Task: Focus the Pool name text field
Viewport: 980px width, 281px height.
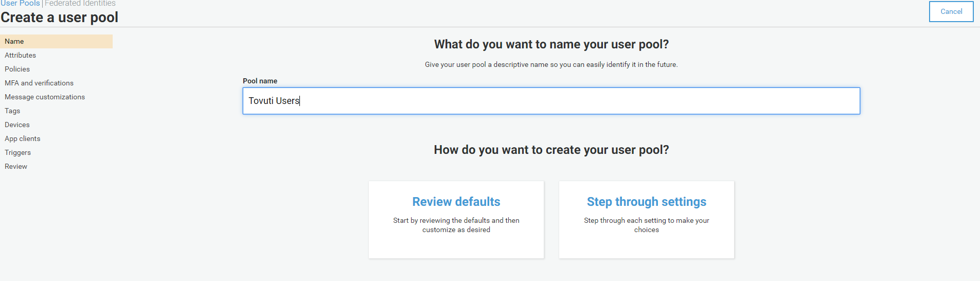Action: [x=551, y=101]
